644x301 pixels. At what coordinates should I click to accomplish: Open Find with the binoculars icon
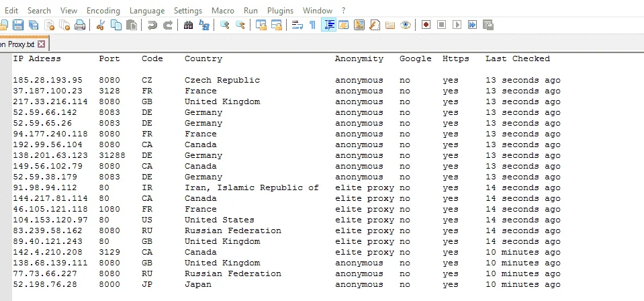click(188, 25)
